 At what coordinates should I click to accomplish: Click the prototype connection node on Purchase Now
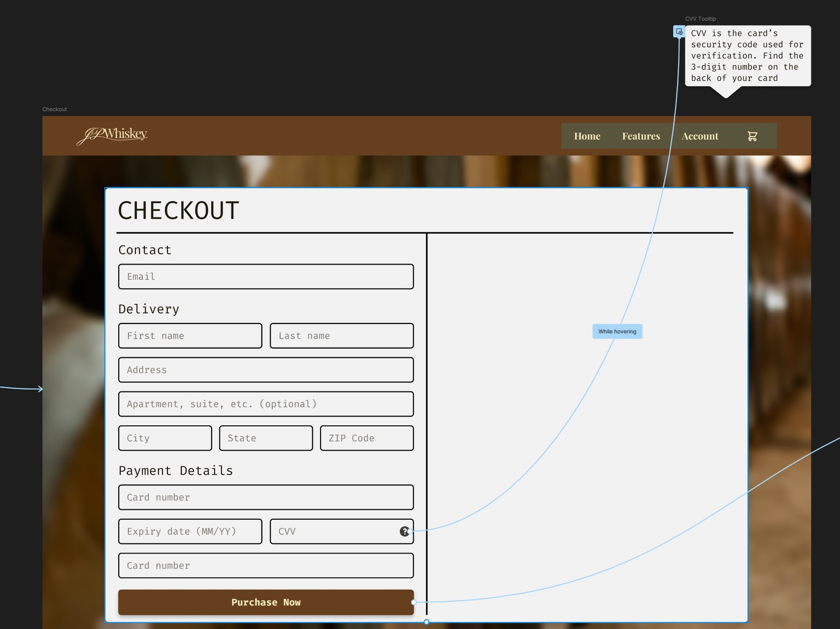(414, 602)
